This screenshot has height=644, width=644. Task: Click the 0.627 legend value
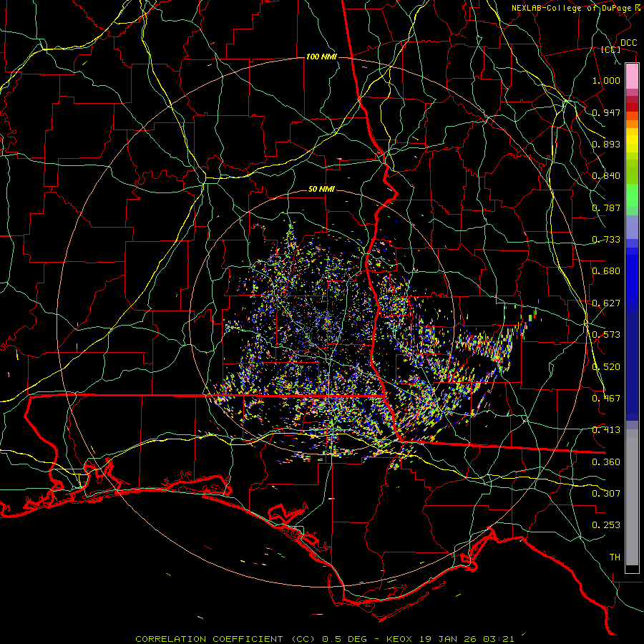pyautogui.click(x=606, y=303)
